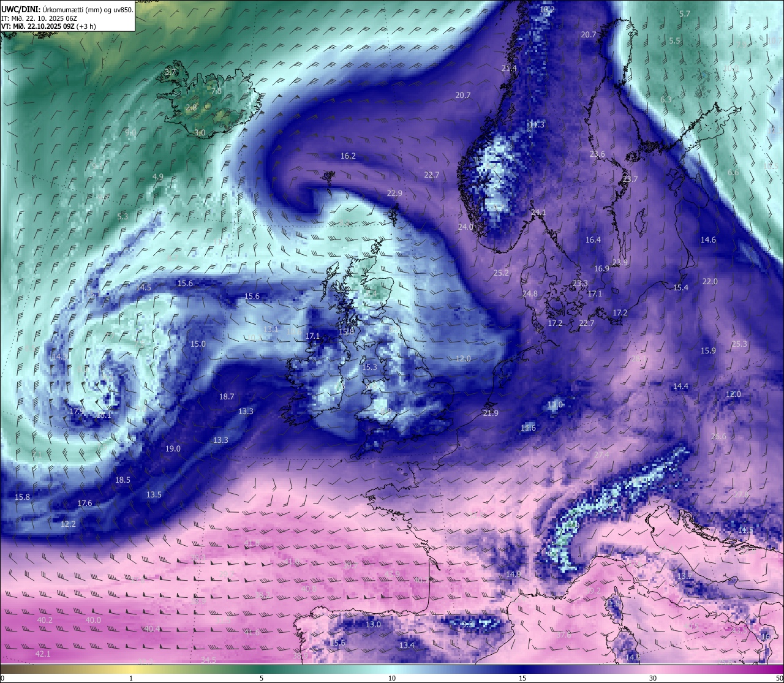
Task: Click the 10 tick label on the color scale
Action: click(x=392, y=678)
